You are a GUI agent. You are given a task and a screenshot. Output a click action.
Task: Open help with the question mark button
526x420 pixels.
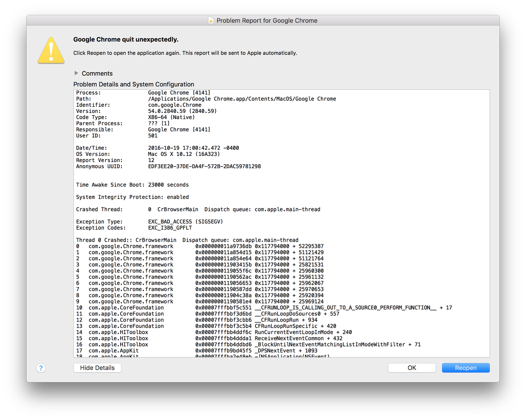(x=41, y=368)
